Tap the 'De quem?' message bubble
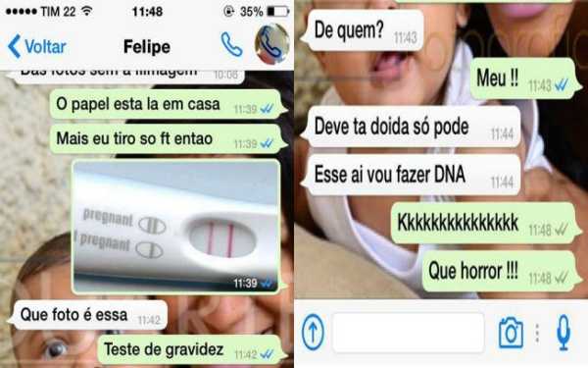Viewport: 588px width, 368px height. pyautogui.click(x=364, y=30)
